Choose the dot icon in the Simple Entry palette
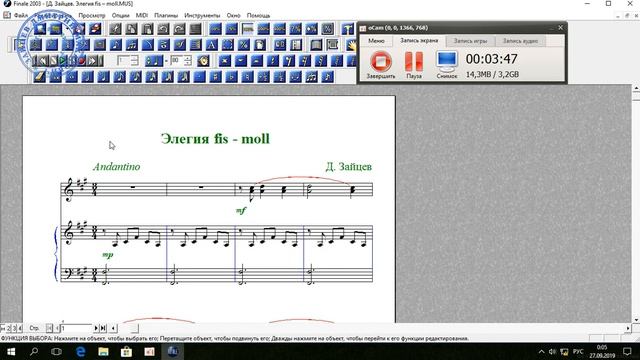The height and width of the screenshot is (360, 640). coord(200,76)
